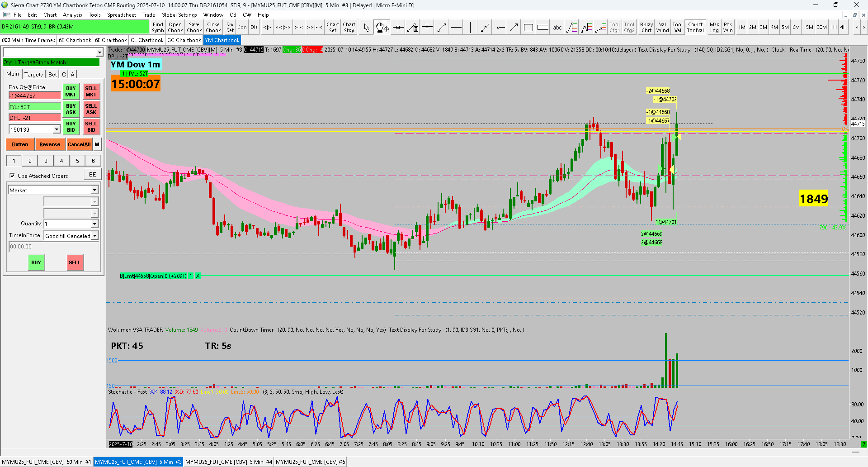Click the BUY MKT button
The width and height of the screenshot is (868, 467).
click(x=71, y=92)
